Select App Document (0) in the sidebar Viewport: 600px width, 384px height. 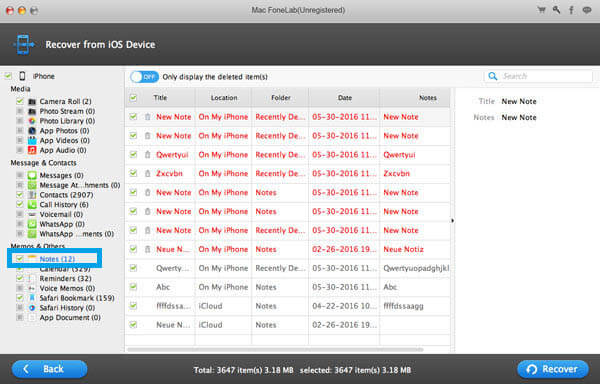(70, 317)
